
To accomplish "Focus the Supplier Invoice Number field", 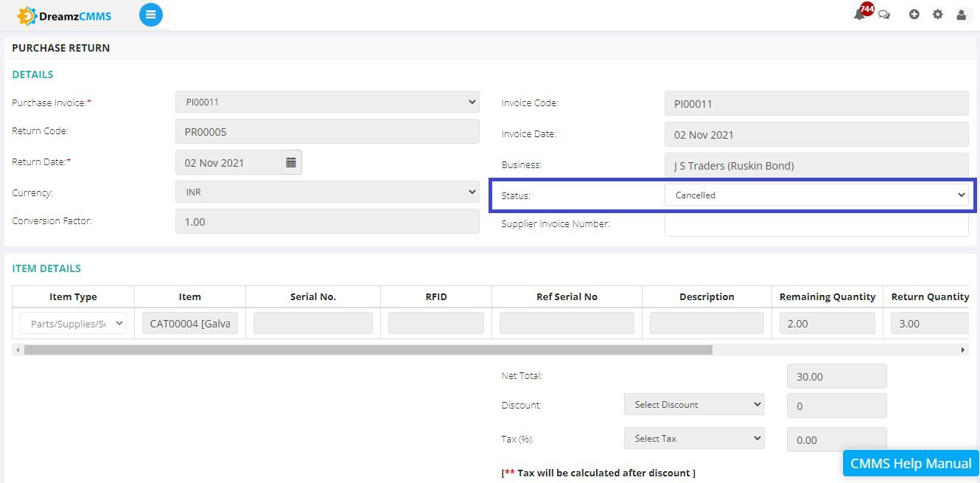I will 816,224.
